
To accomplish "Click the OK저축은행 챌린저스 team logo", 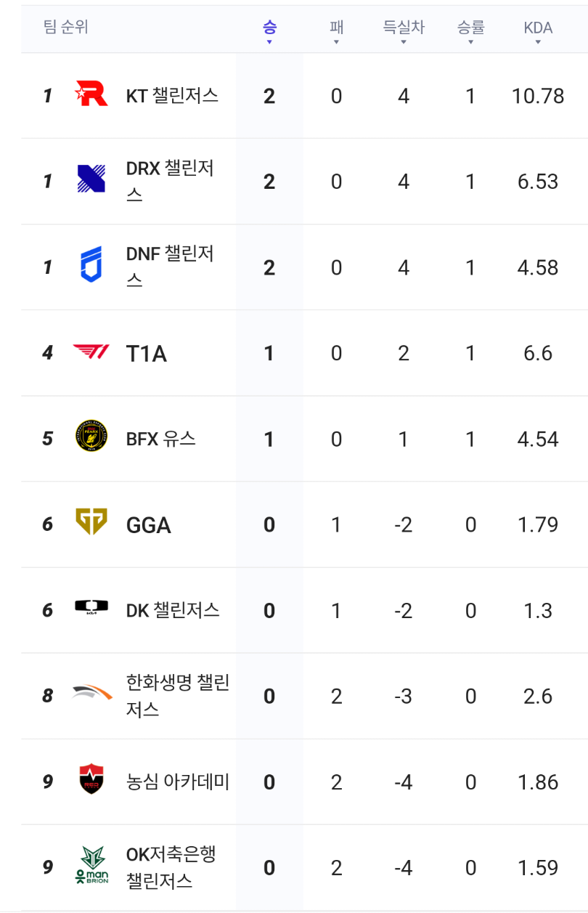I will click(x=91, y=866).
